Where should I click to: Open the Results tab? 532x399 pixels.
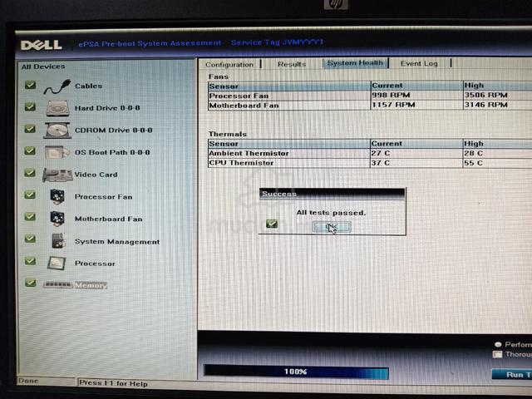coord(292,64)
